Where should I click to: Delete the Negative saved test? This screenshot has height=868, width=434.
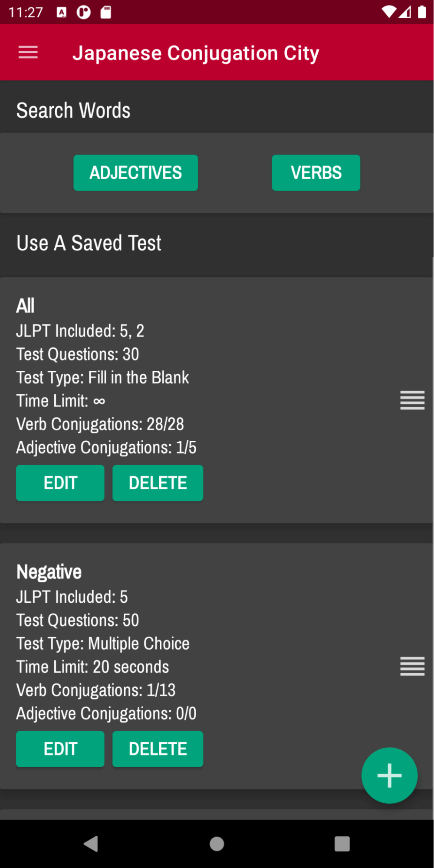(x=158, y=749)
